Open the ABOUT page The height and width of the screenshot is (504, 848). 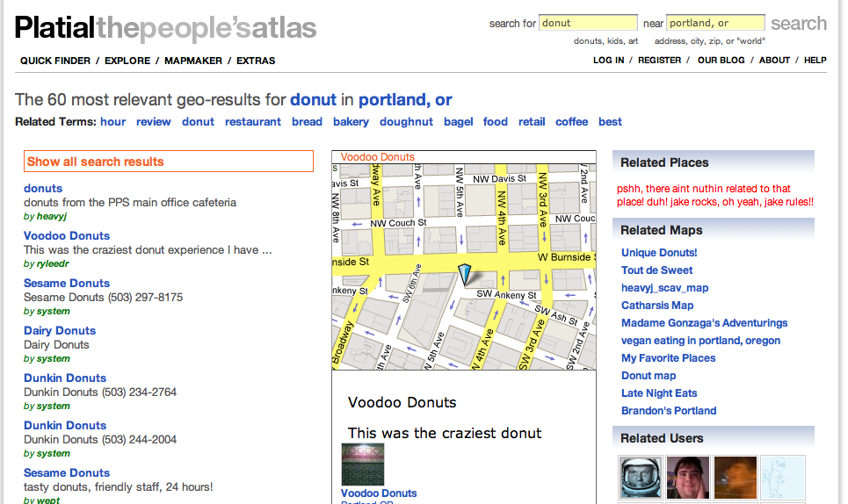pos(774,61)
